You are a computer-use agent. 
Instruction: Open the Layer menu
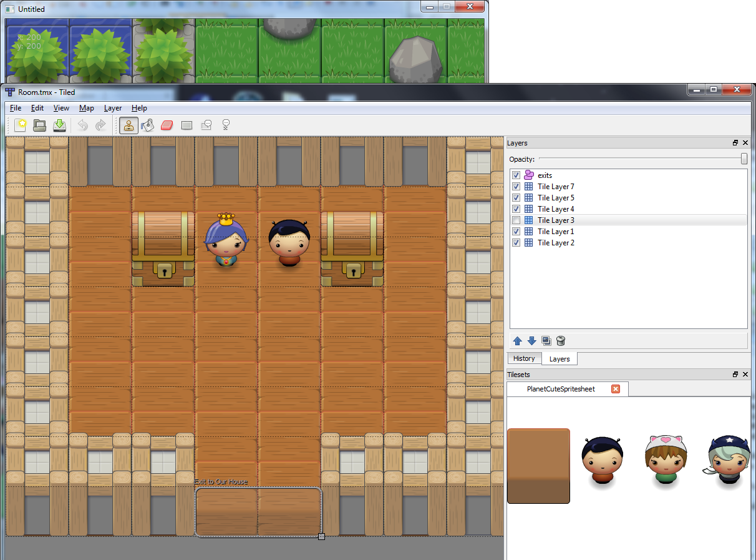click(113, 108)
